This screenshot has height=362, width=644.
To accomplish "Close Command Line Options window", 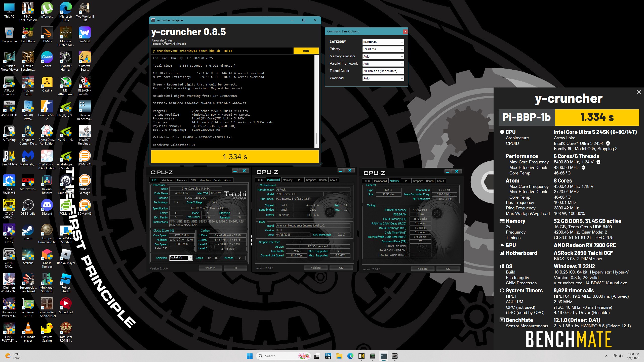I will tap(405, 32).
